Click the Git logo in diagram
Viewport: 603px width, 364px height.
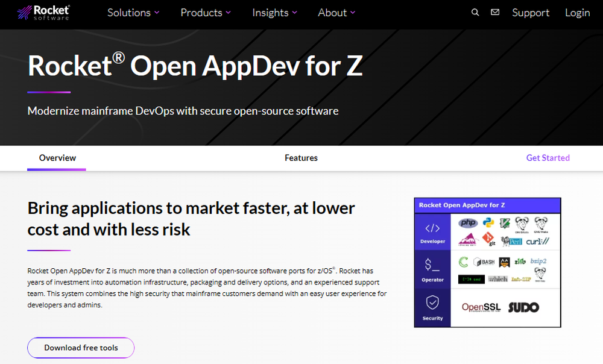488,239
